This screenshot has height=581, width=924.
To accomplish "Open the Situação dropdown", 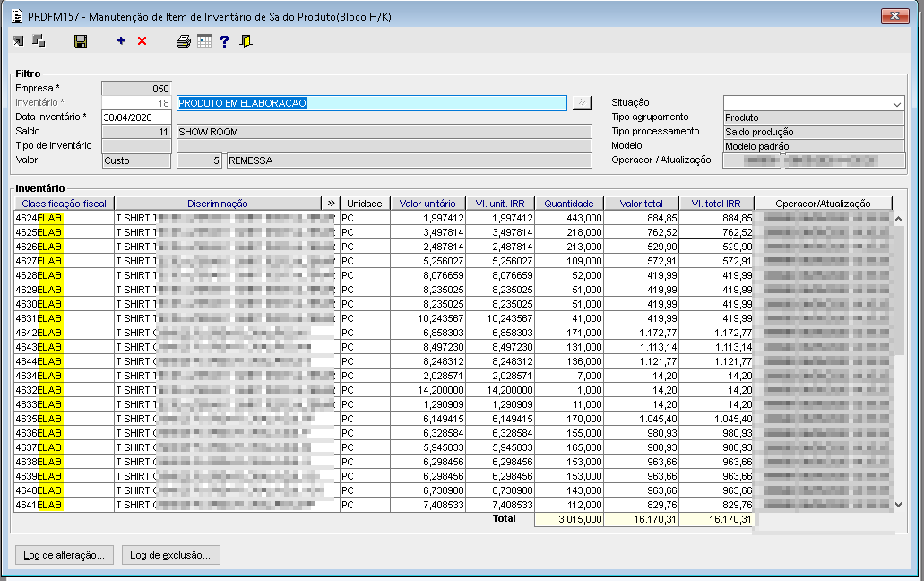I will 896,104.
